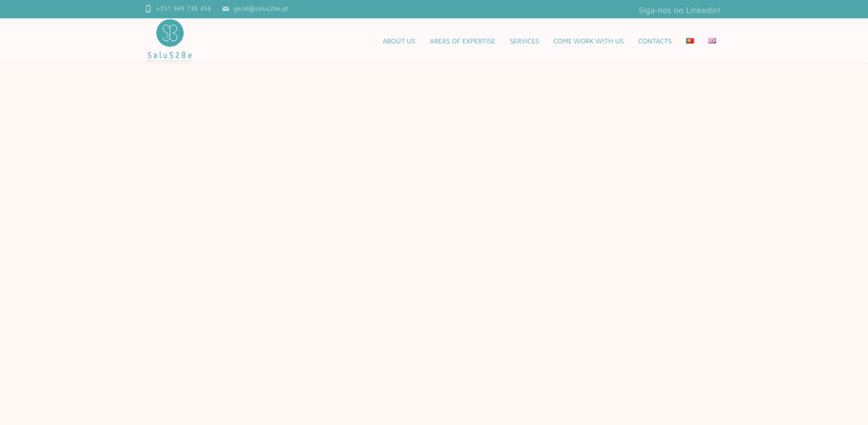
Task: Select Come Work With Us in navigation
Action: coord(588,41)
